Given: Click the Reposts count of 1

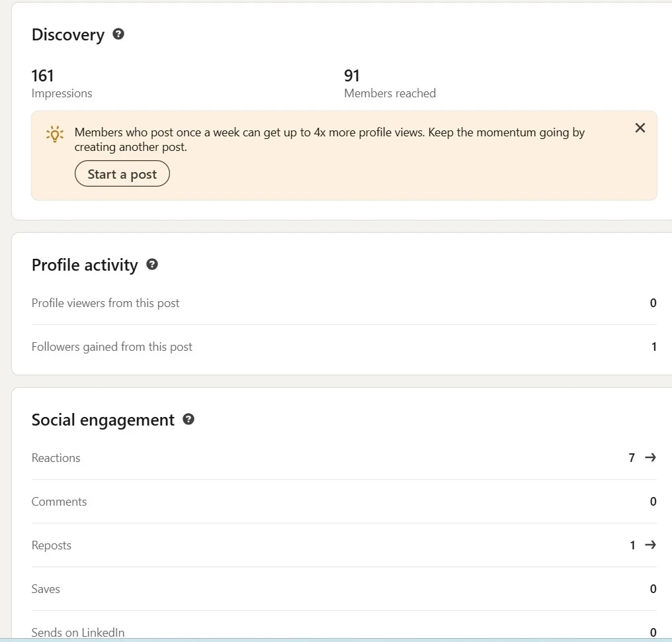Looking at the screenshot, I should 632,545.
